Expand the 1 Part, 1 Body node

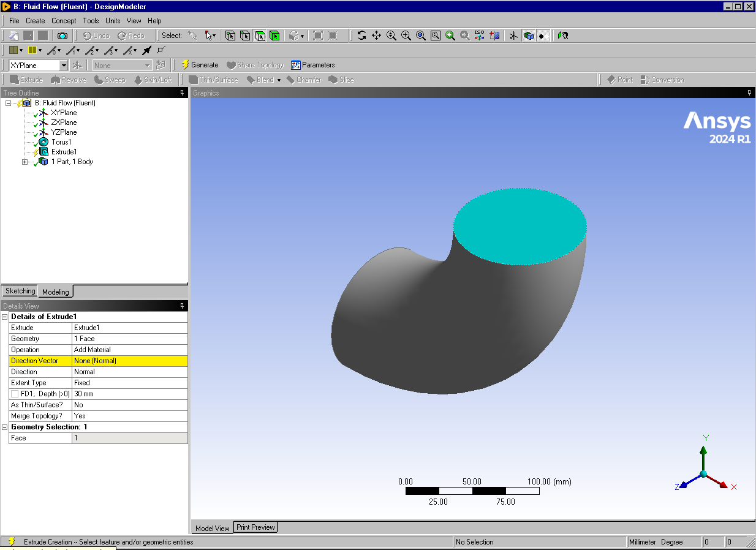point(25,162)
